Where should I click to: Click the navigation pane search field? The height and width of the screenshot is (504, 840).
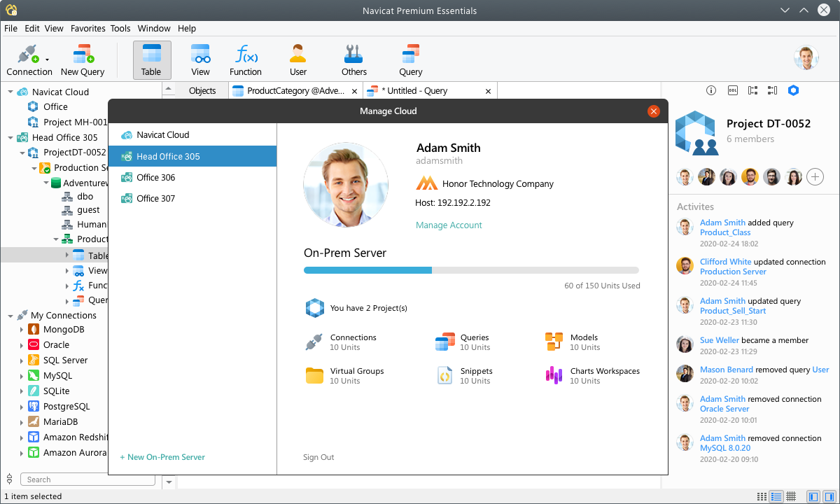[x=87, y=479]
